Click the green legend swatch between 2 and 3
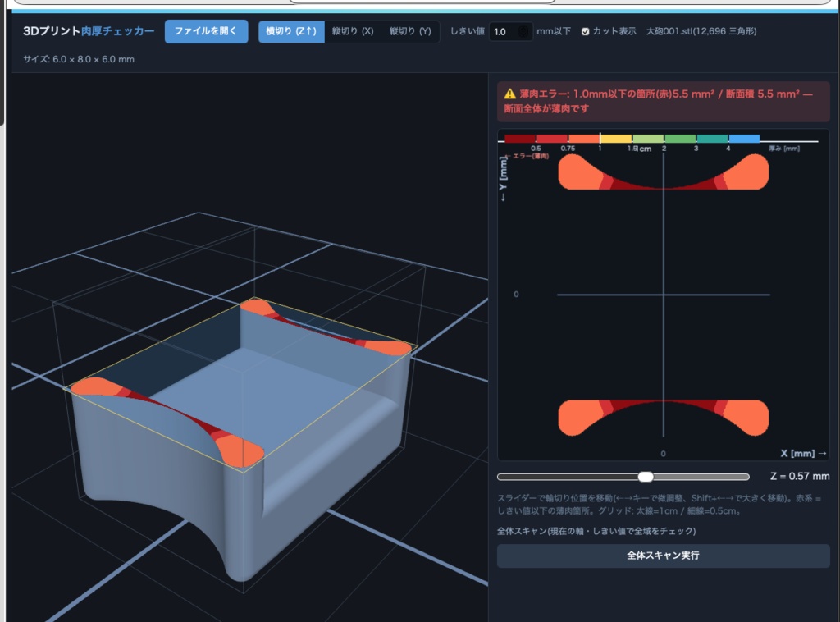This screenshot has width=840, height=622. (680, 138)
